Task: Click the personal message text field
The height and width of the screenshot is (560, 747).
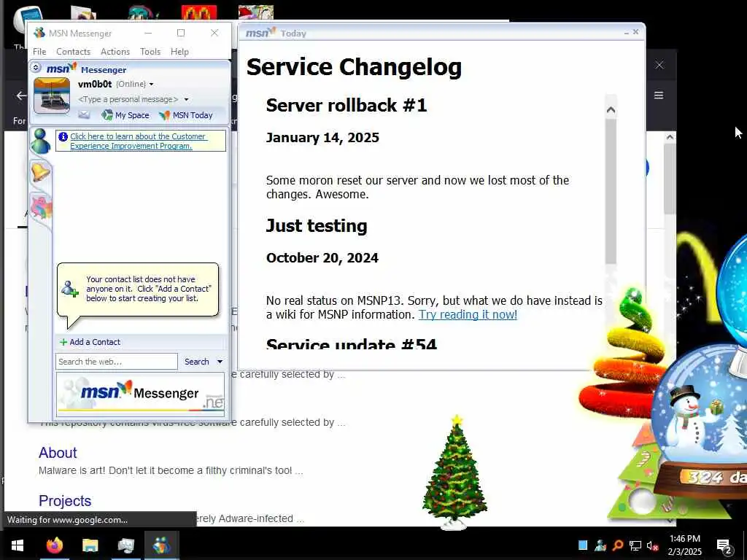Action: tap(128, 99)
